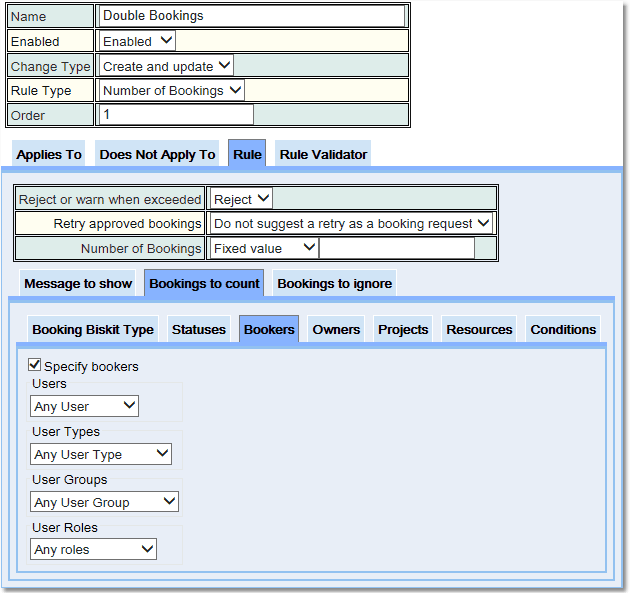The height and width of the screenshot is (595, 630).
Task: Click the Name input field
Action: (x=252, y=16)
